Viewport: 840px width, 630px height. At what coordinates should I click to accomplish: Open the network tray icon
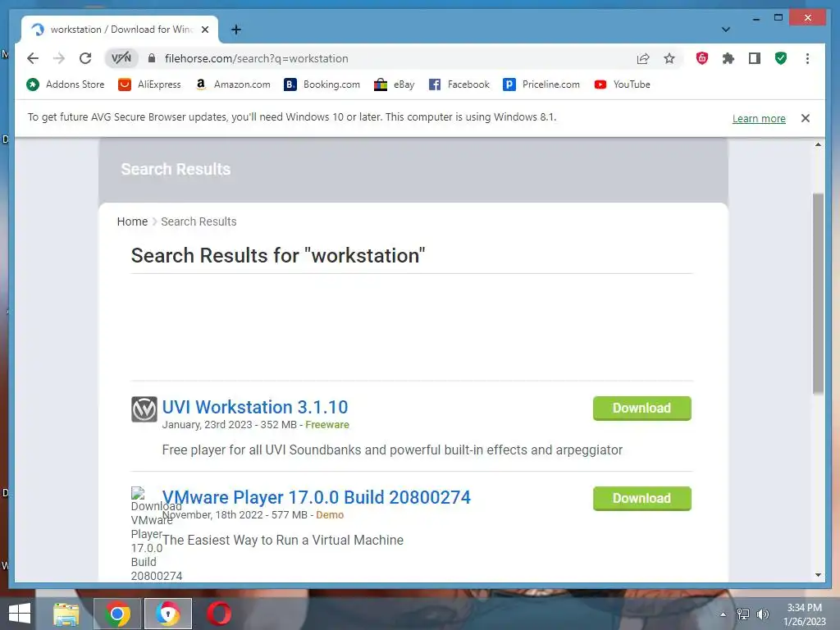click(x=743, y=614)
